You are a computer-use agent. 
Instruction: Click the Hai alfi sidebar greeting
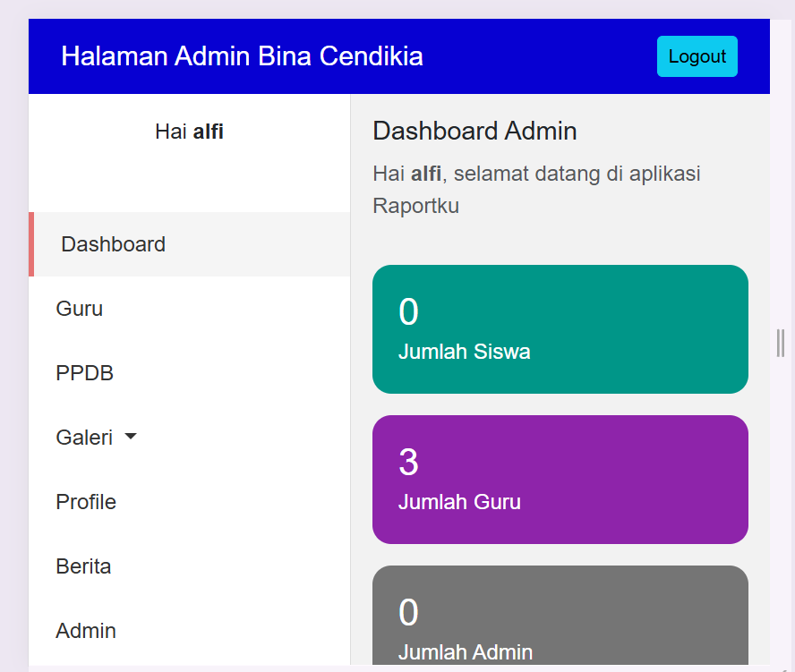189,132
